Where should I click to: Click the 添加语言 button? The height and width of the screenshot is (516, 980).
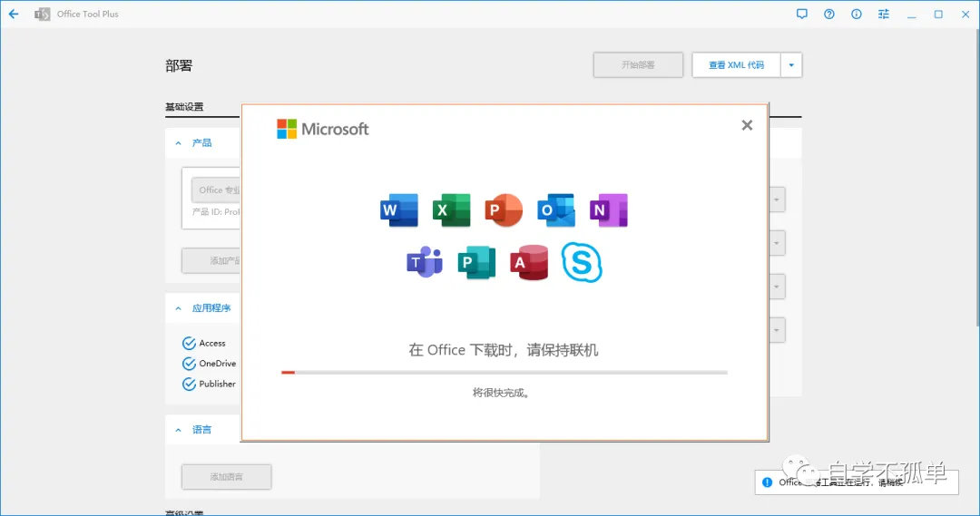pos(226,477)
